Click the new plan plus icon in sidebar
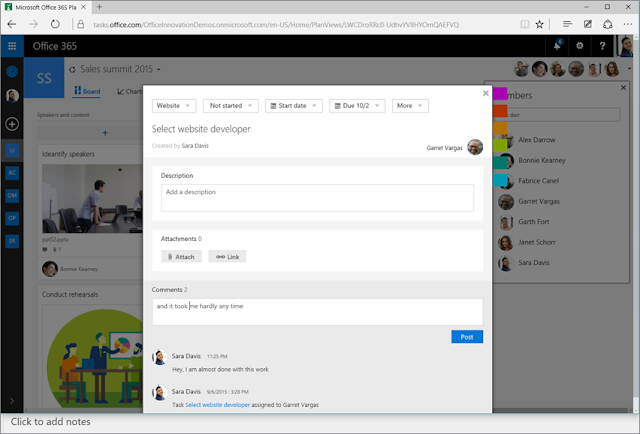640x434 pixels. click(12, 124)
